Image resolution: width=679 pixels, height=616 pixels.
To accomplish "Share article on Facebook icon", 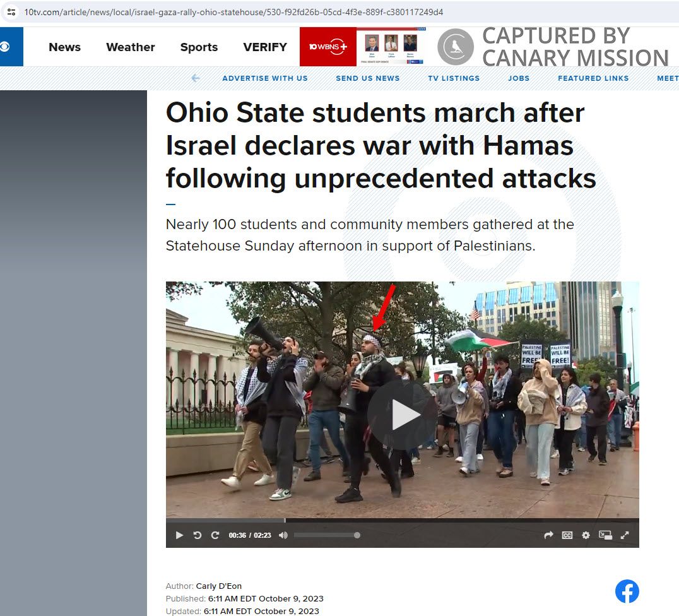I will pos(627,591).
